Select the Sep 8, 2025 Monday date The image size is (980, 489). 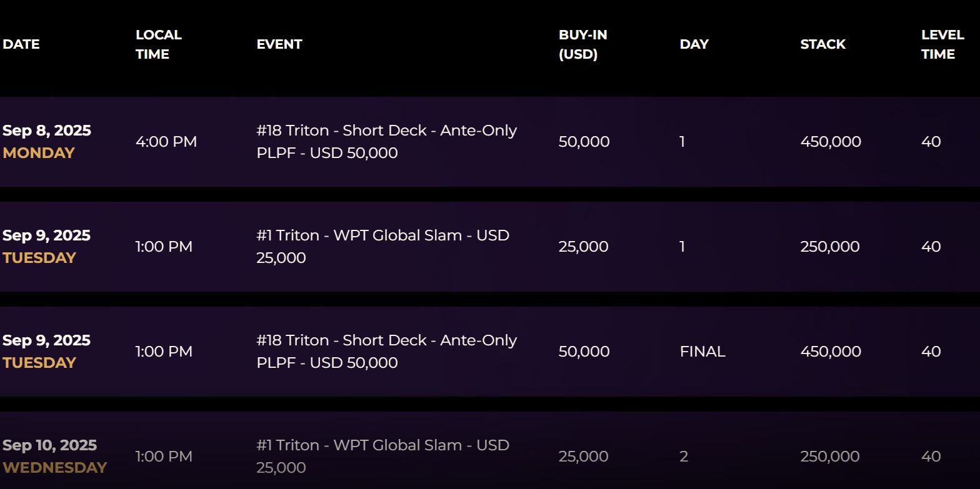(47, 142)
